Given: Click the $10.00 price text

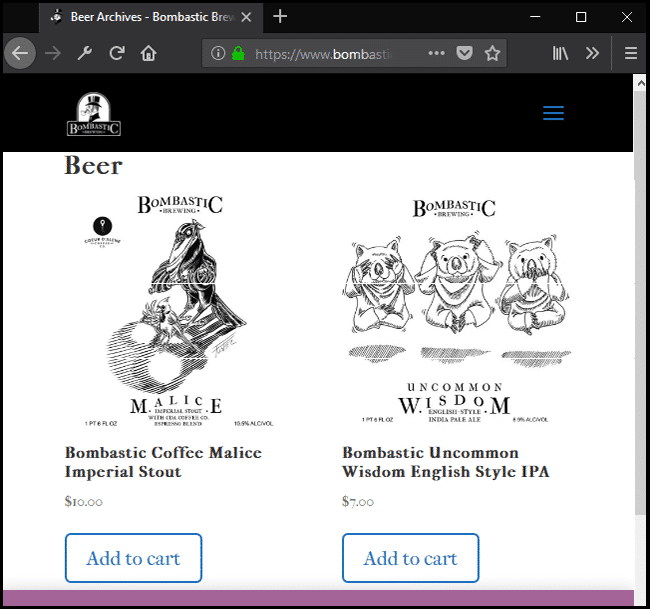Looking at the screenshot, I should pos(84,502).
